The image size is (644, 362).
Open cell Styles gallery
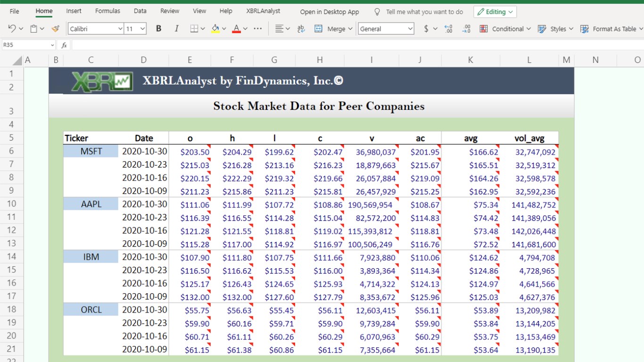click(555, 29)
